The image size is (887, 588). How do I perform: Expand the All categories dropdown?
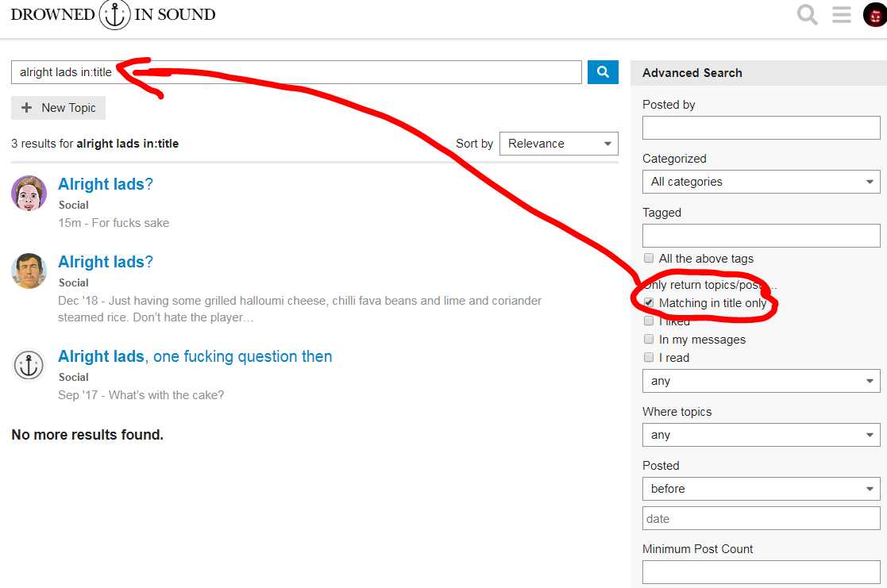[x=761, y=182]
